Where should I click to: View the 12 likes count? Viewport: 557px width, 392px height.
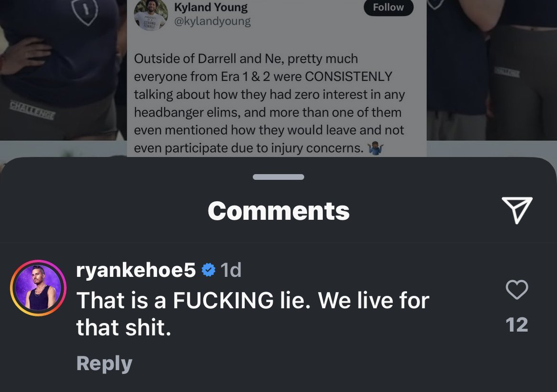coord(517,324)
